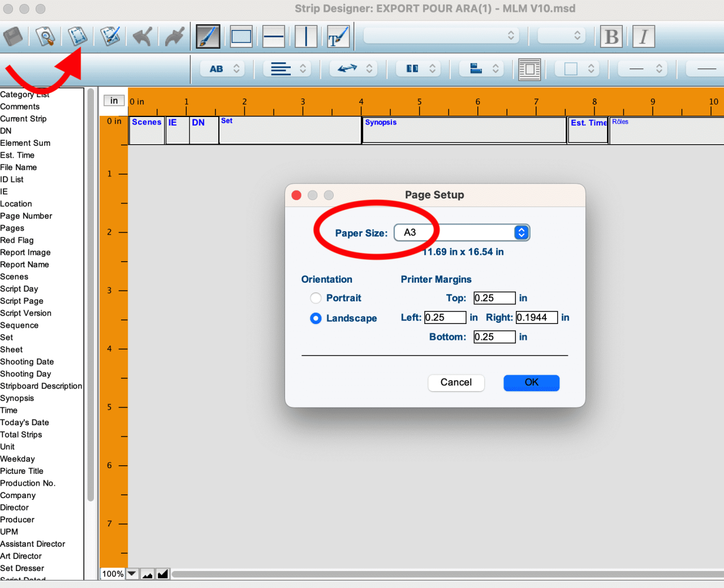Open Page Setup toolbar icon
Screen dimensions: 724x588
coord(77,37)
